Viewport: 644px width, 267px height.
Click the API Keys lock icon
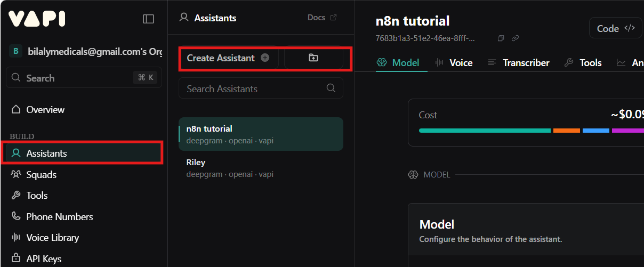(x=16, y=258)
